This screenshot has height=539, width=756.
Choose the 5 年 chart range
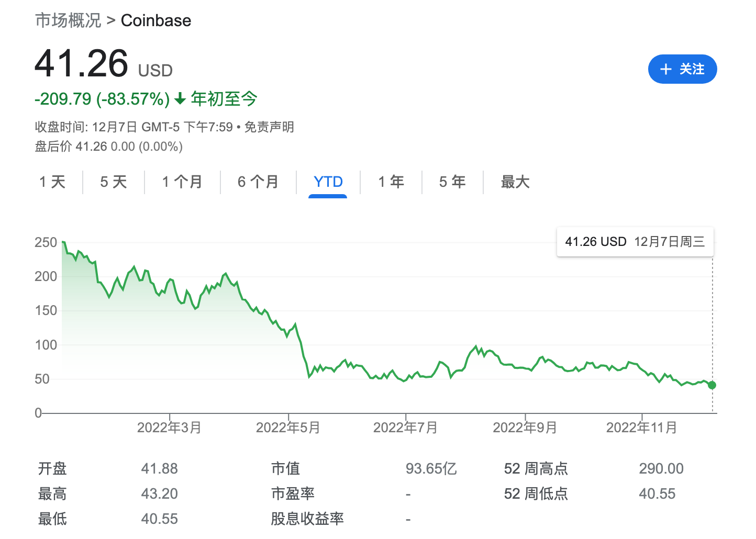point(452,182)
